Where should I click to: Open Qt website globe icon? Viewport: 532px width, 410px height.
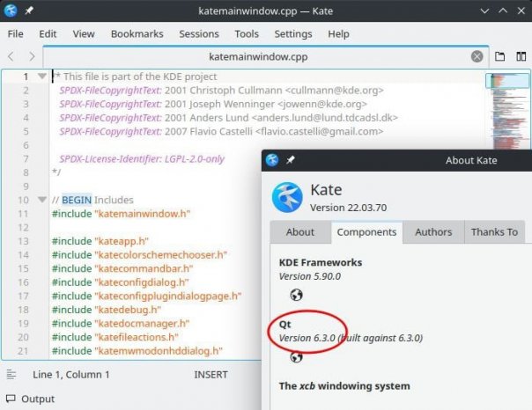point(296,356)
